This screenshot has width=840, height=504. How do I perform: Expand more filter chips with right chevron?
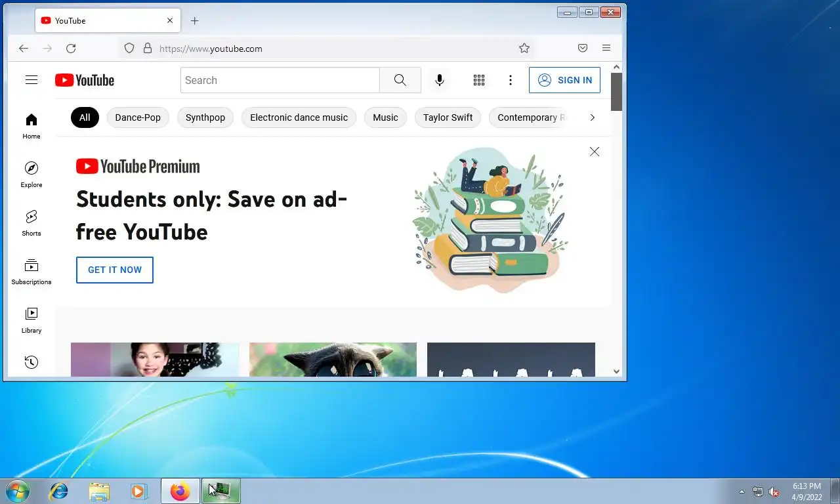pyautogui.click(x=592, y=117)
